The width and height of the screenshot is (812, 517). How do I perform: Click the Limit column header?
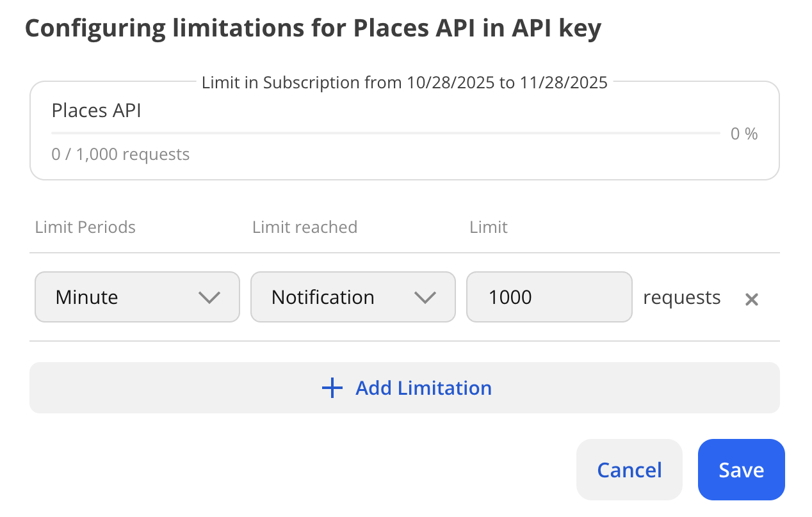click(488, 227)
